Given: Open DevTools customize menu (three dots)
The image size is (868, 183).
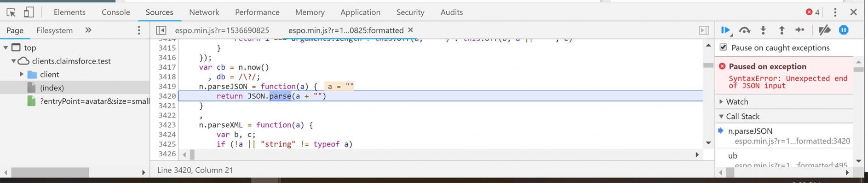Looking at the screenshot, I should (x=835, y=12).
